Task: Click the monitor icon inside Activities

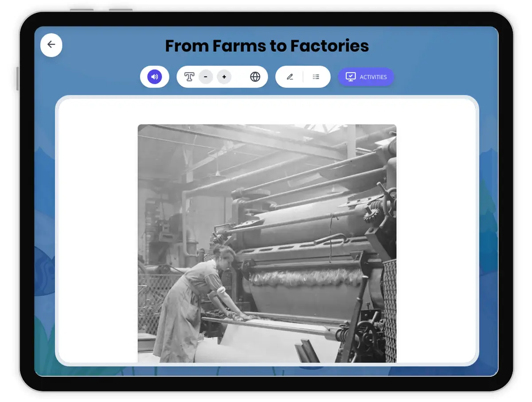Action: point(351,77)
